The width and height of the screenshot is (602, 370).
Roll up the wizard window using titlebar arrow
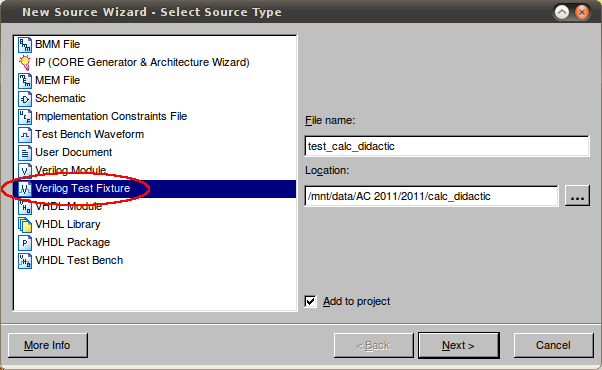tap(562, 12)
